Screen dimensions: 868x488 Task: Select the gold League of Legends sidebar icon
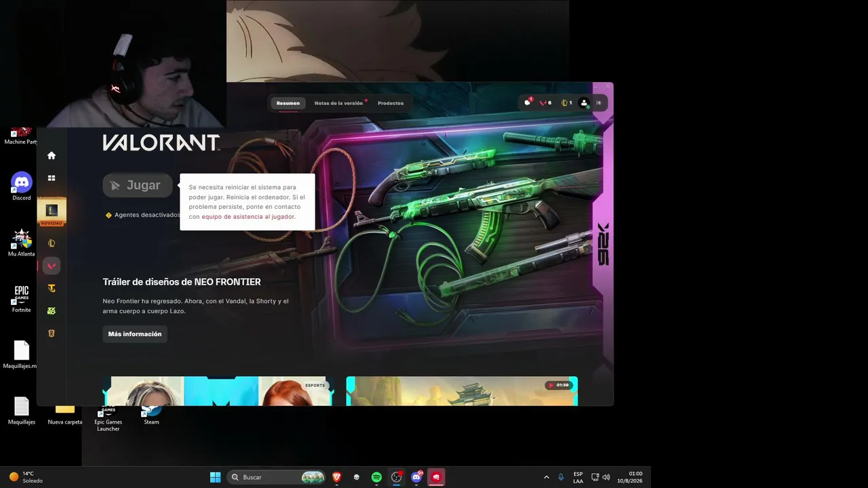point(52,243)
